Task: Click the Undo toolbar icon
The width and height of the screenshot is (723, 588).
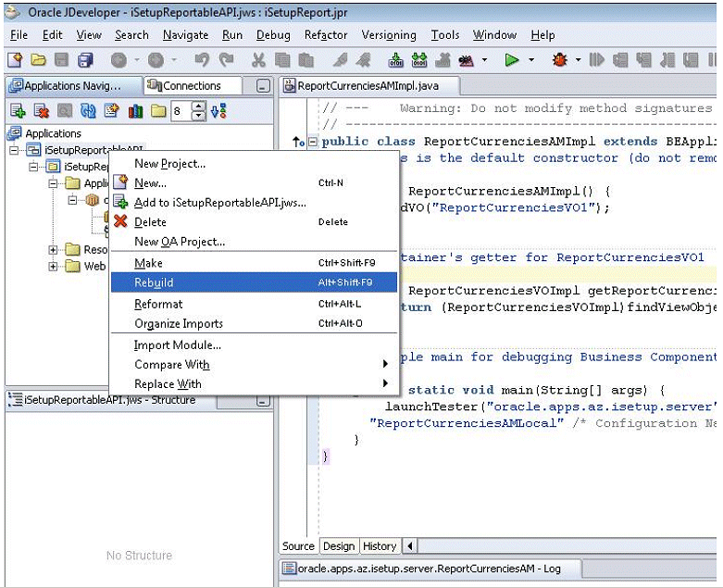Action: pos(202,60)
